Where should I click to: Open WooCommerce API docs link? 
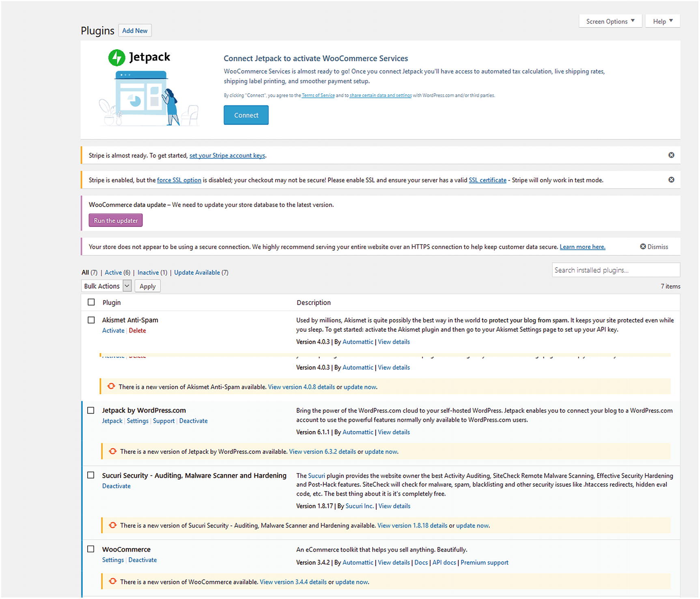pos(444,563)
